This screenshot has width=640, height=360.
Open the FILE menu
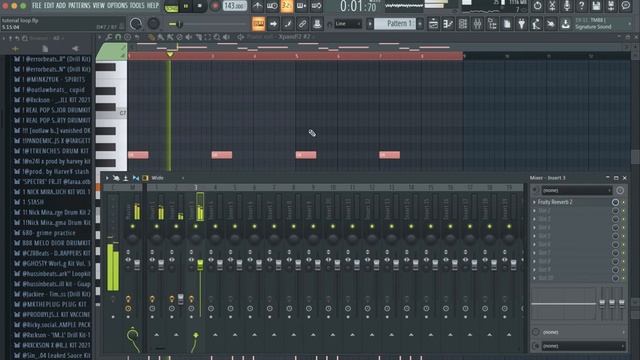(x=37, y=5)
